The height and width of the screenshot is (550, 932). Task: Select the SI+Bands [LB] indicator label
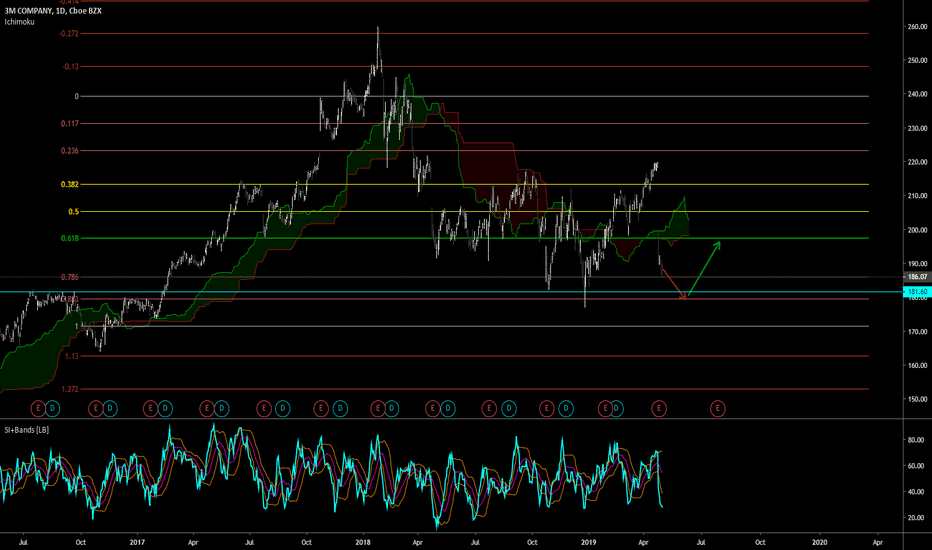(x=27, y=429)
